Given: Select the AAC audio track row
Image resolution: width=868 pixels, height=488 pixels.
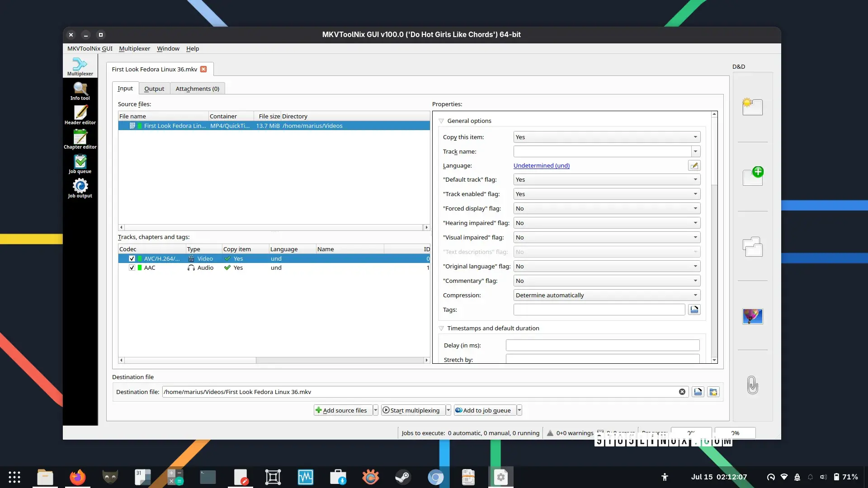Looking at the screenshot, I should tap(274, 268).
